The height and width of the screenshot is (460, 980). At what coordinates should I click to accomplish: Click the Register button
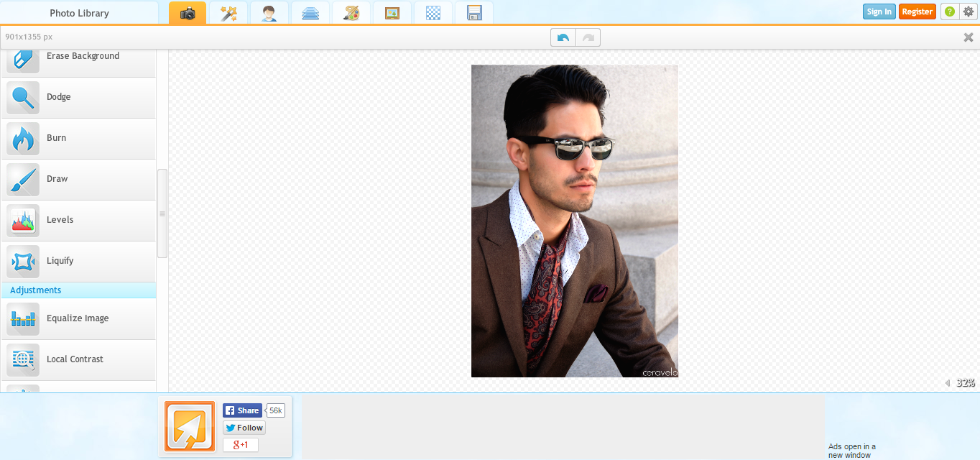pyautogui.click(x=917, y=11)
